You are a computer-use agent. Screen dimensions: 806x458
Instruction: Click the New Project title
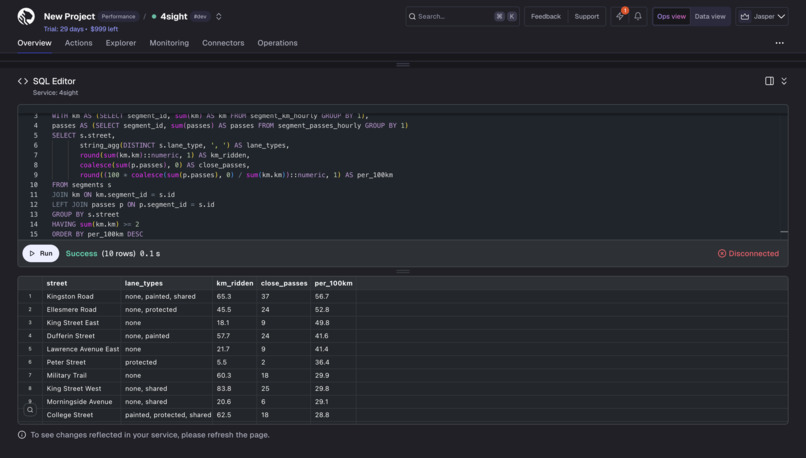(x=69, y=16)
